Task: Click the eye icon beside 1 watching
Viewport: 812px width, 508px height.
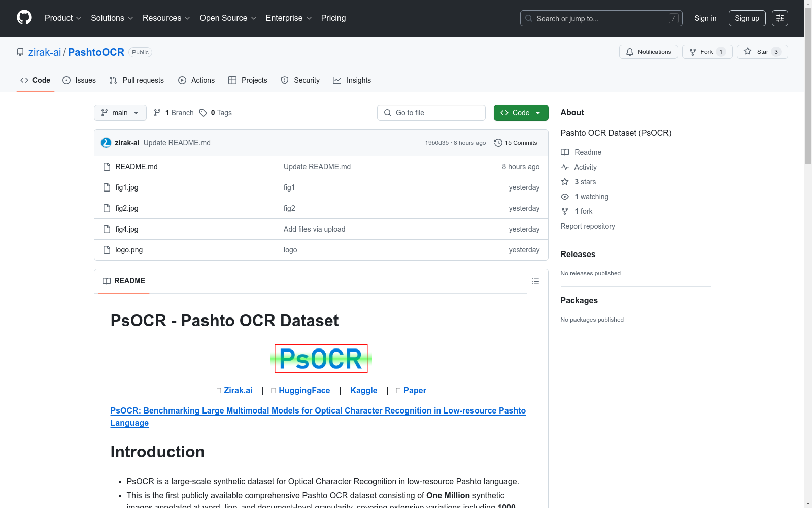Action: coord(565,197)
